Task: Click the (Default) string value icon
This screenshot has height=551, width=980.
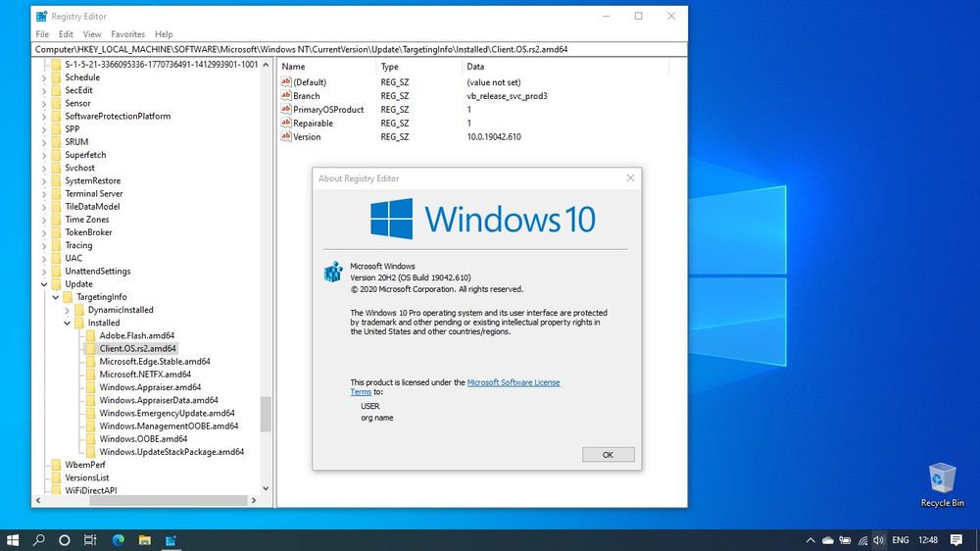Action: [285, 82]
